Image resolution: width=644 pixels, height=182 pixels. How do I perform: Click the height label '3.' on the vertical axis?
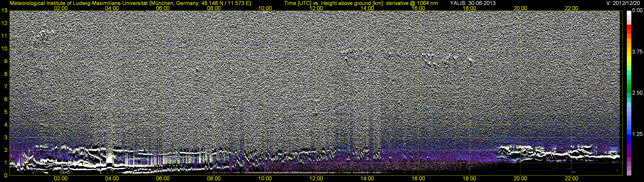(x=6, y=138)
